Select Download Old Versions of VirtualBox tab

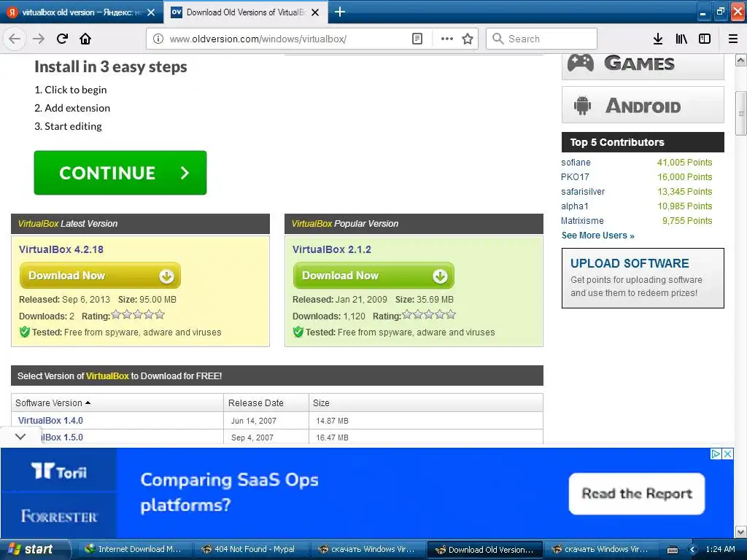click(245, 12)
